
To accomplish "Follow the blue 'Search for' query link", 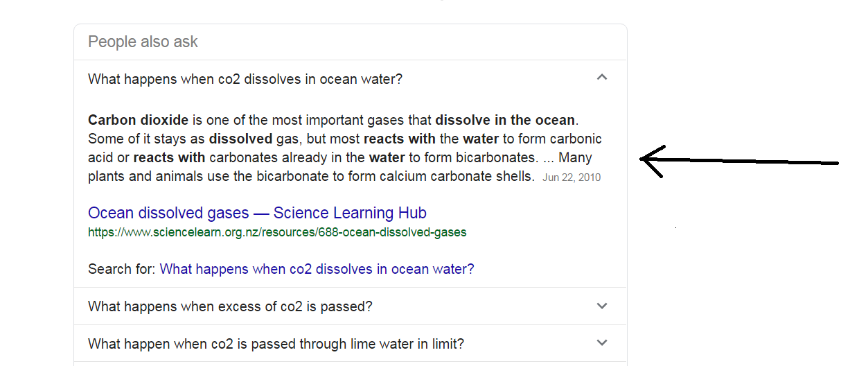I will 317,269.
